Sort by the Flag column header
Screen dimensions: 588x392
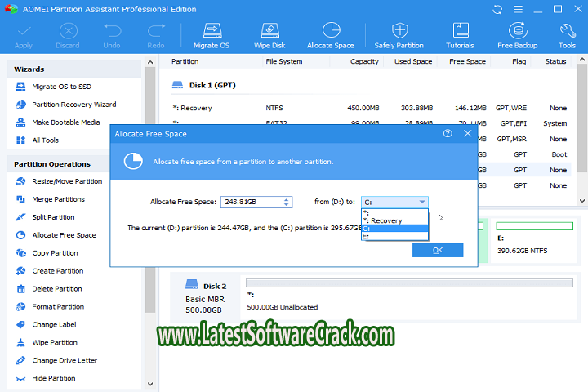click(519, 61)
